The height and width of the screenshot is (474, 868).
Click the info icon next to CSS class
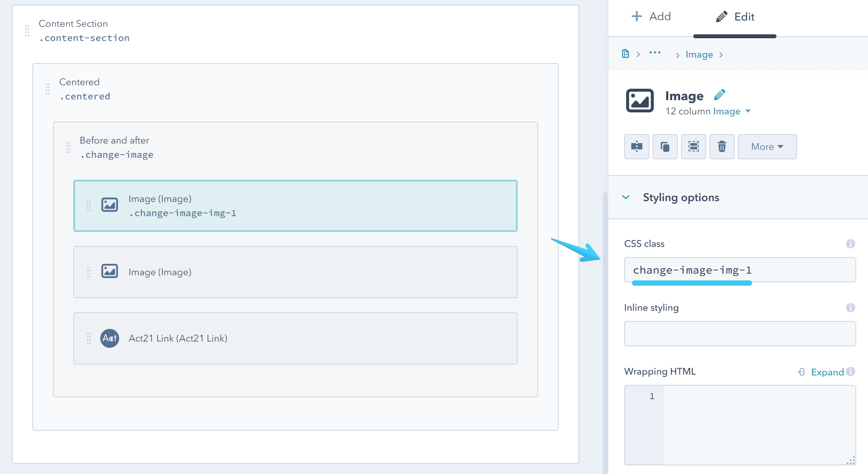click(851, 244)
